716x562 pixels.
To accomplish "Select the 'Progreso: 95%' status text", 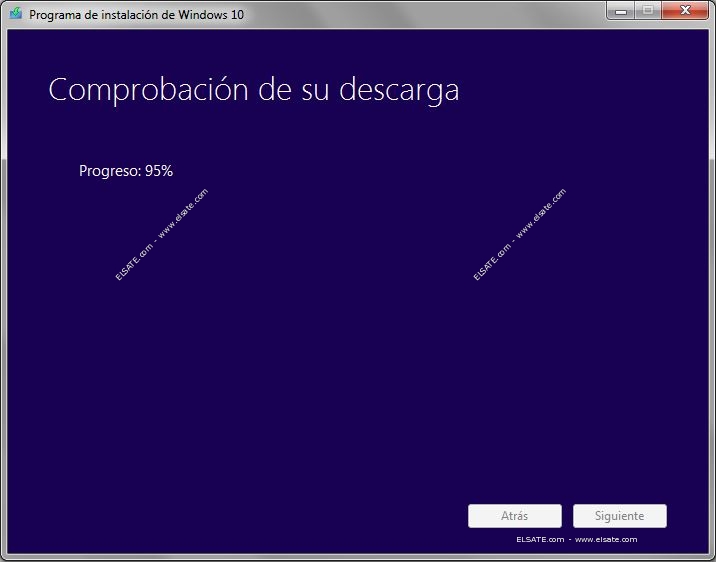I will [126, 171].
